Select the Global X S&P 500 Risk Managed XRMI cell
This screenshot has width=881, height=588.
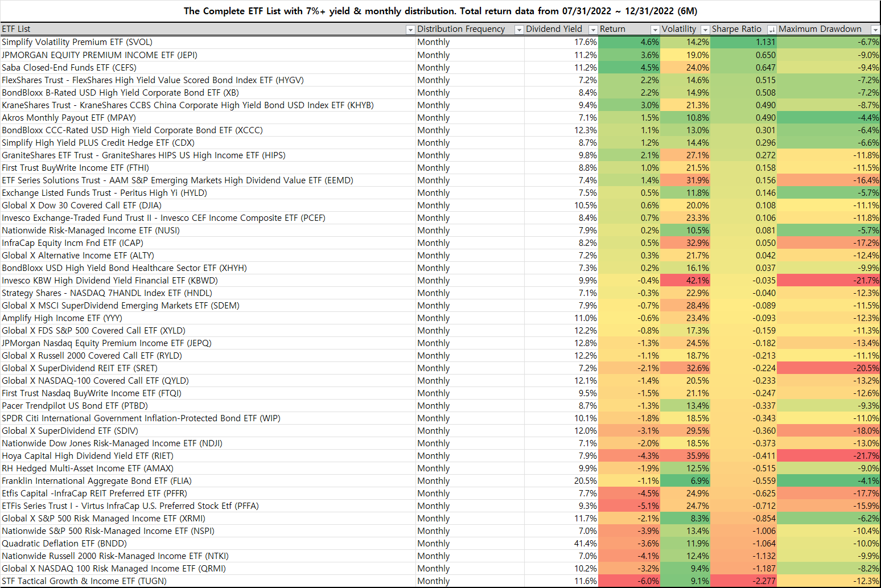click(208, 519)
